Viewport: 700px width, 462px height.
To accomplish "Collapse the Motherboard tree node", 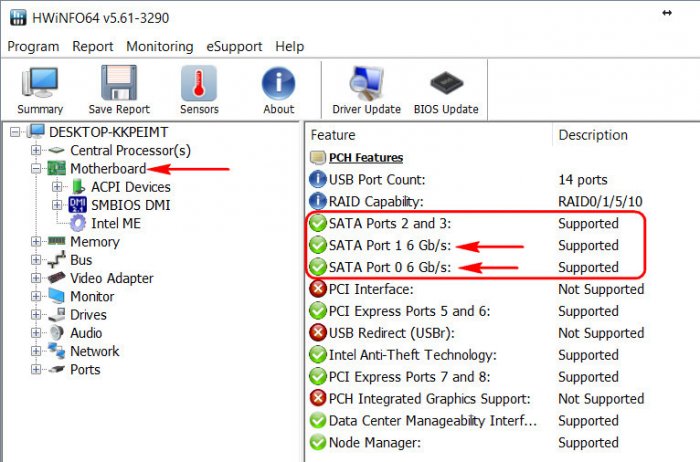I will [36, 169].
